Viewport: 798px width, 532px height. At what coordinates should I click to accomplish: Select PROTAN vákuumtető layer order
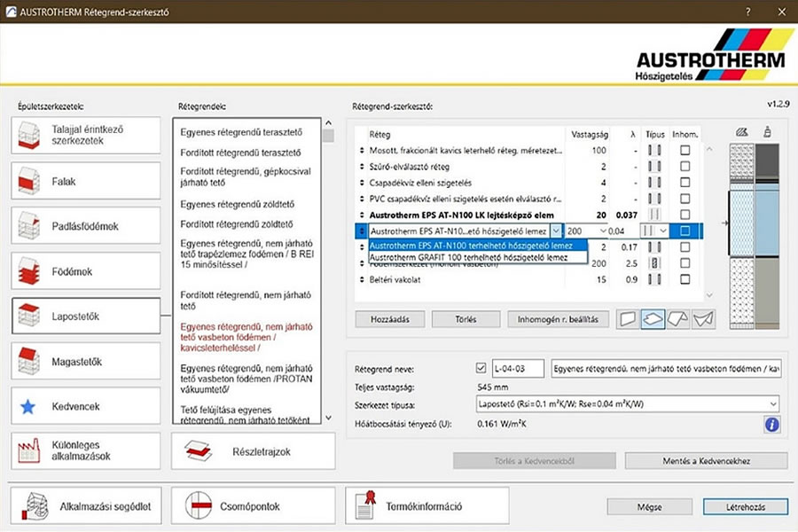[x=246, y=379]
